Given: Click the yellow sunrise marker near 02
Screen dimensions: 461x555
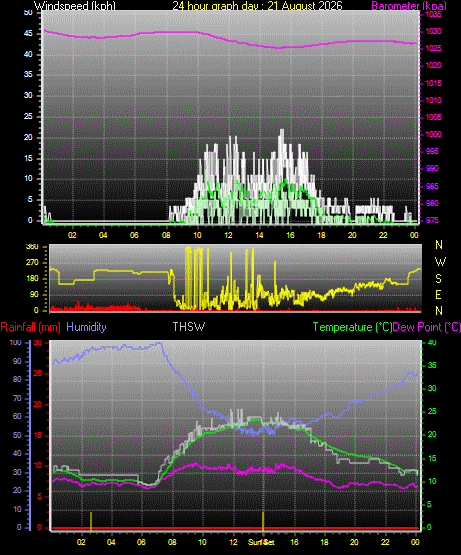Looking at the screenshot, I should pos(91,521).
